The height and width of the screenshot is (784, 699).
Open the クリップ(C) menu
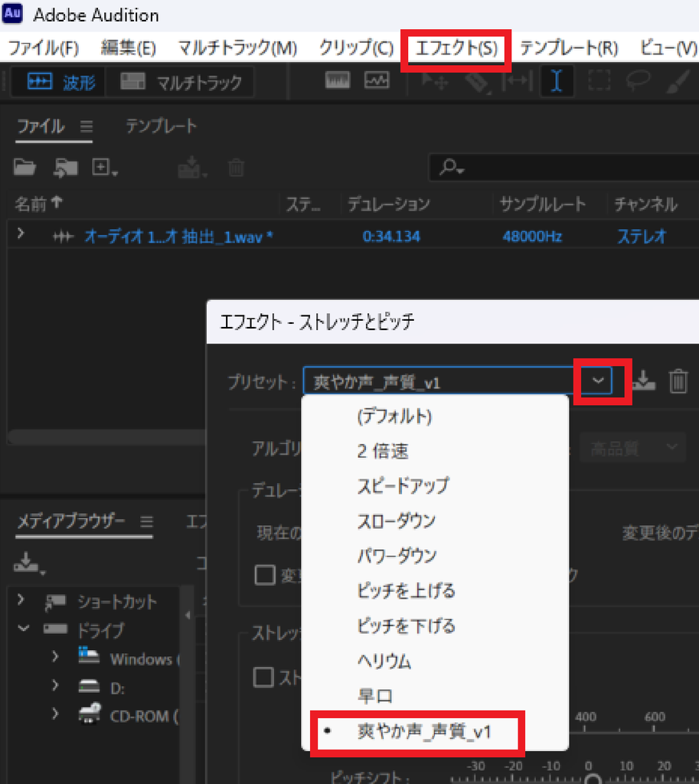point(356,48)
